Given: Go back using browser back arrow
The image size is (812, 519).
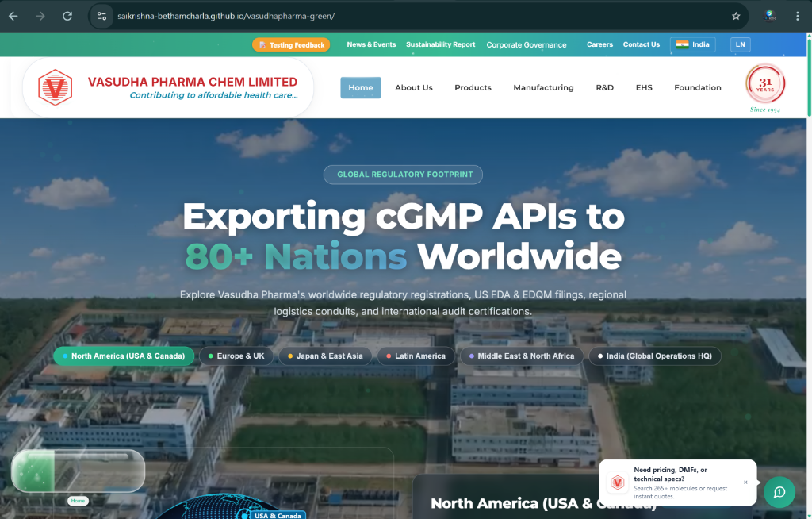Looking at the screenshot, I should pos(13,16).
